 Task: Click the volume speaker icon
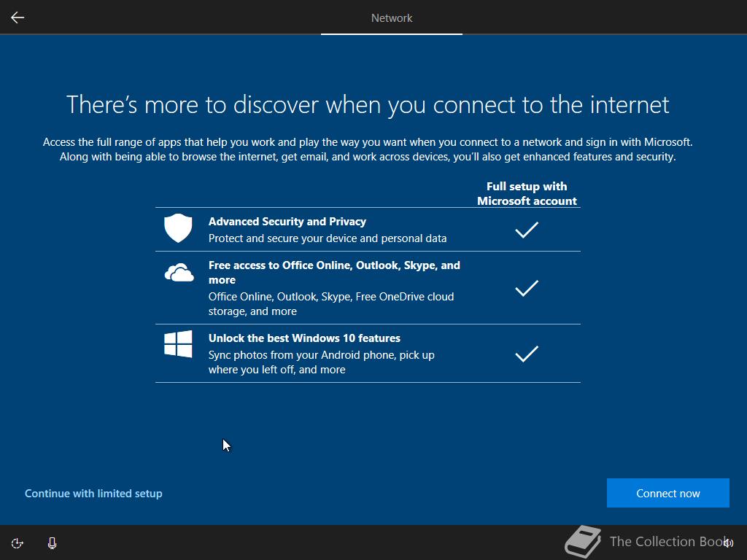(x=729, y=542)
